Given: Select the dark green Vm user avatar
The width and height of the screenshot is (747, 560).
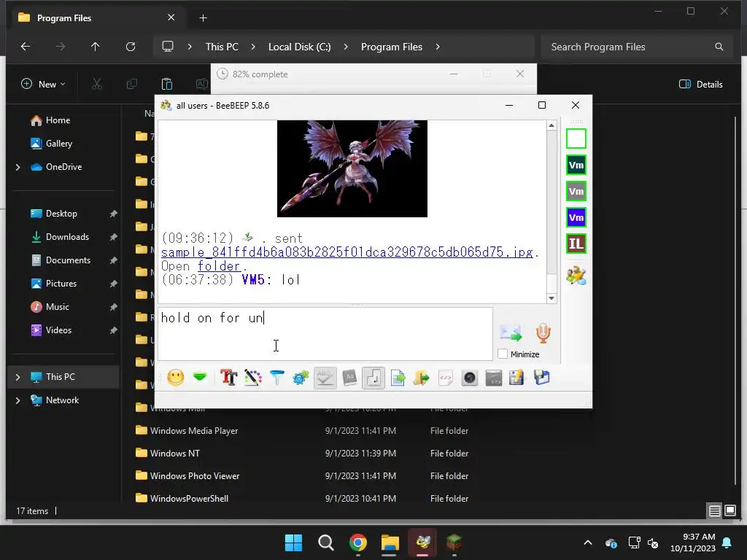Looking at the screenshot, I should (x=576, y=166).
